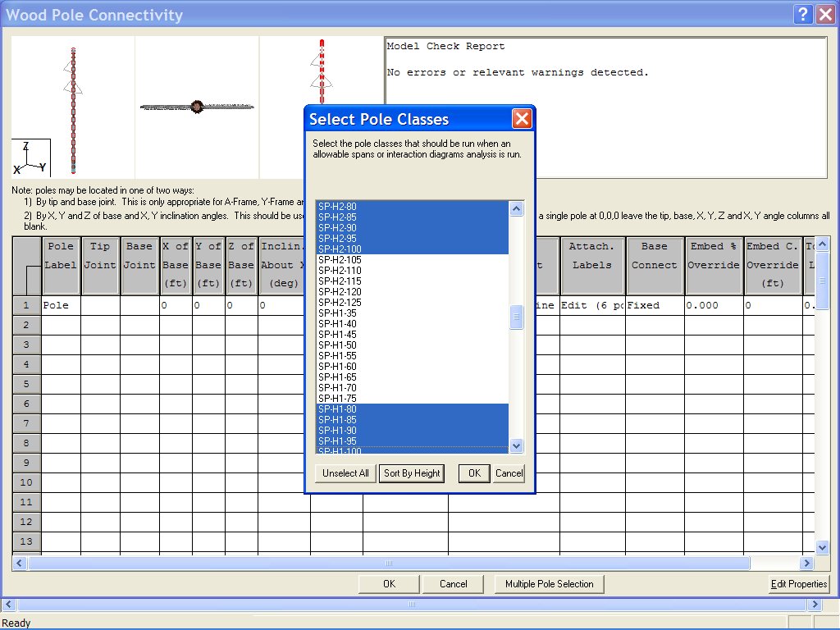
Task: Click the Help question mark icon in the title bar
Action: [x=803, y=14]
